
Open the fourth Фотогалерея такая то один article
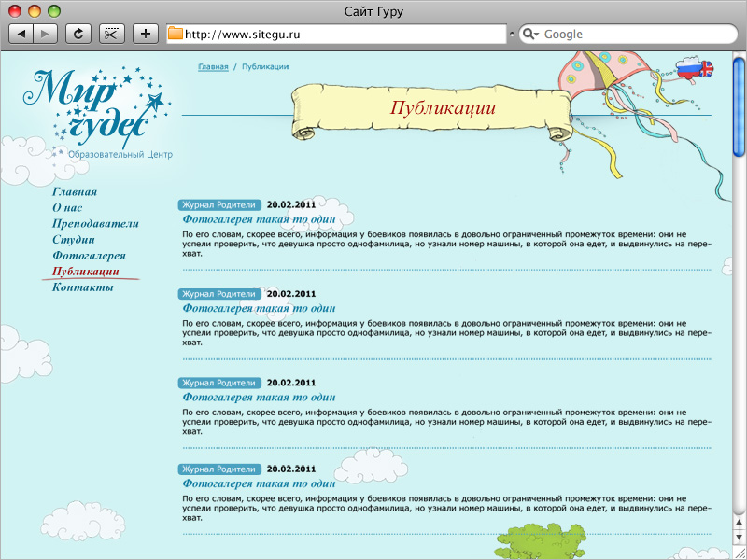(x=259, y=483)
